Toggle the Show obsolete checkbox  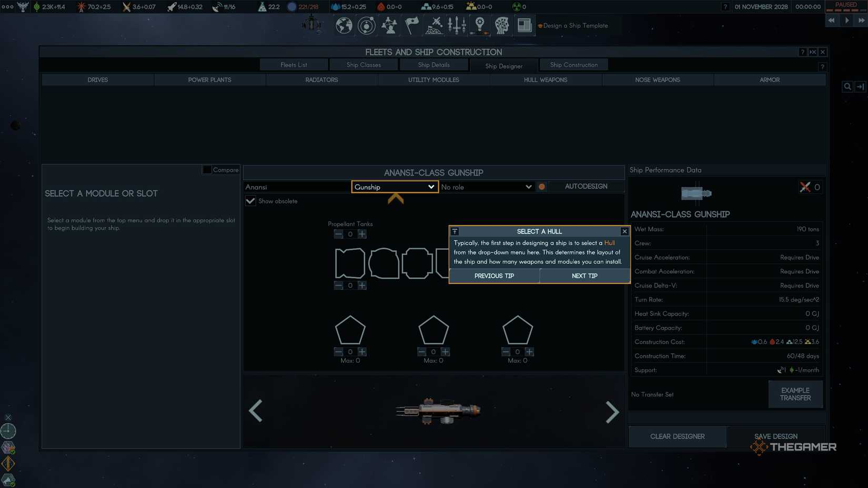(250, 201)
